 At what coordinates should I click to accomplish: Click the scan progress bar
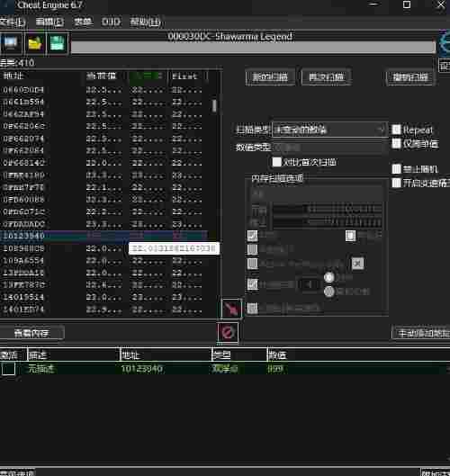pyautogui.click(x=253, y=47)
